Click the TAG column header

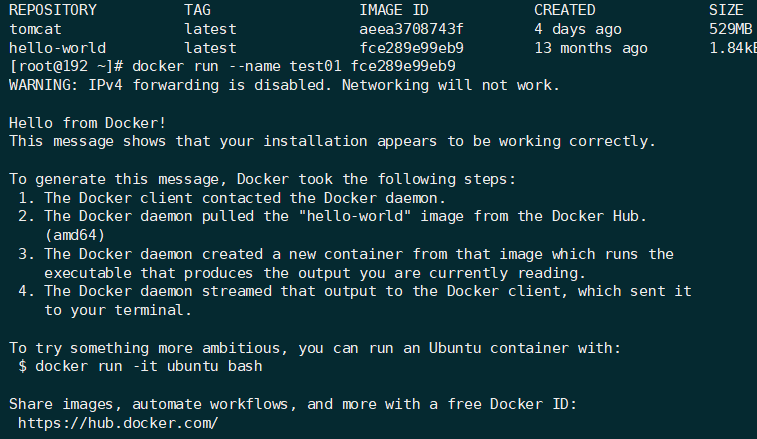(x=197, y=10)
